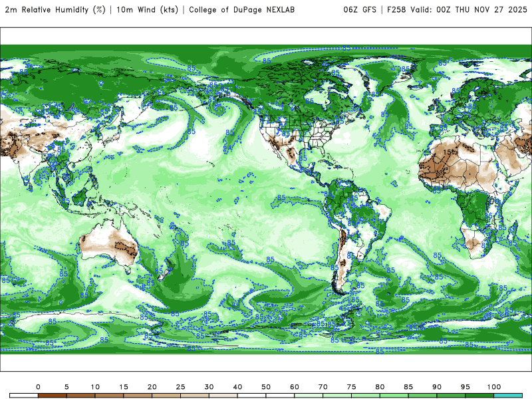Screen dimensions: 532x399
Task: Click 'College of DuPage NEXLAB' header text
Action: click(x=241, y=9)
